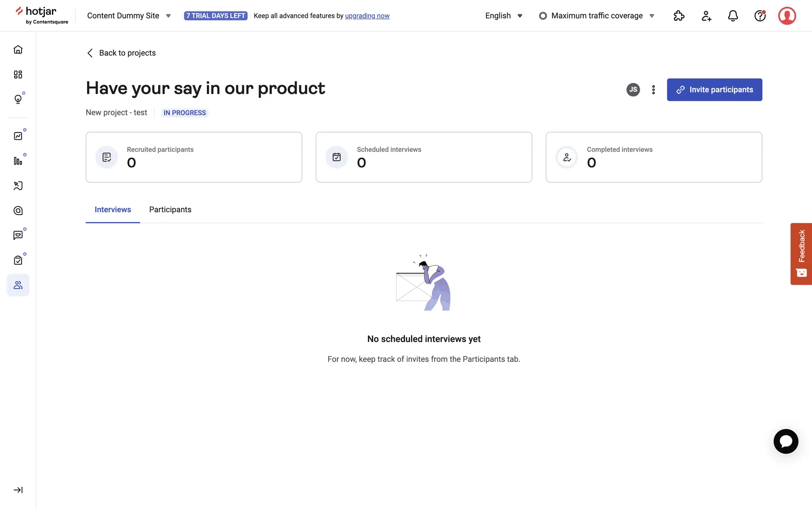The height and width of the screenshot is (508, 812).
Task: Expand the Content Dummy Site dropdown
Action: coord(129,16)
